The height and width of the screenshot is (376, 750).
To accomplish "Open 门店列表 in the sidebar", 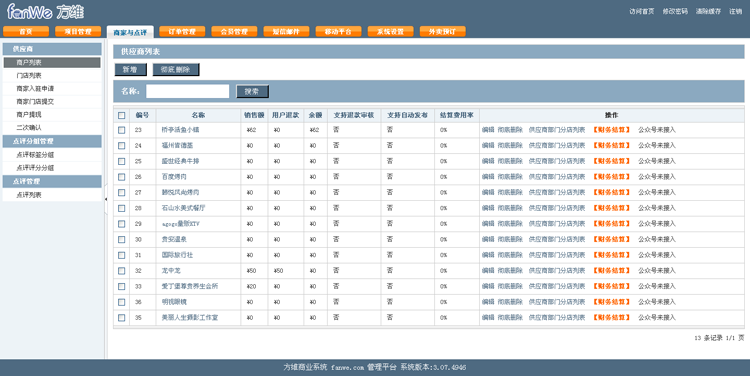I will 52,76.
